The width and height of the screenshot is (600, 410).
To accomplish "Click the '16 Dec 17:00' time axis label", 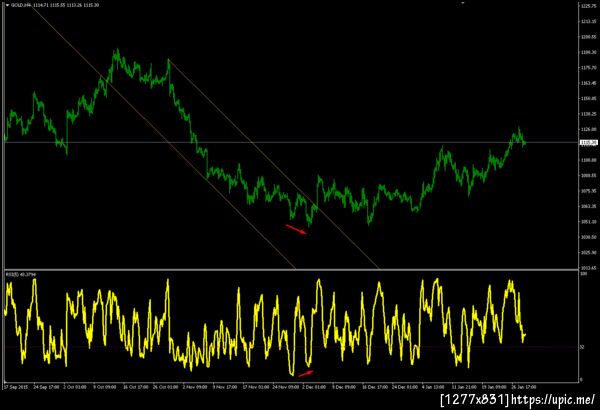I will [375, 387].
